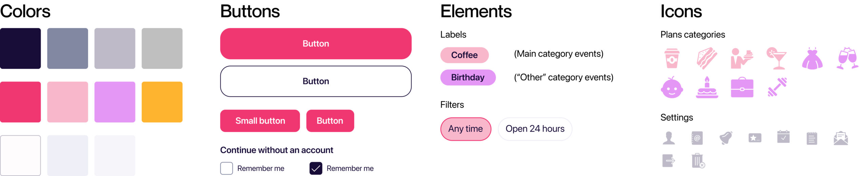Select the dress category icon

pos(812,58)
